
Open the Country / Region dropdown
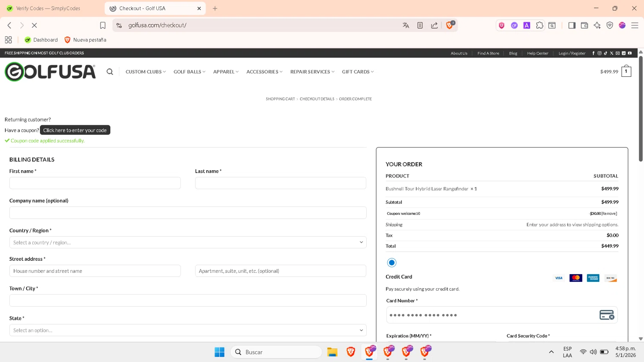(x=188, y=242)
